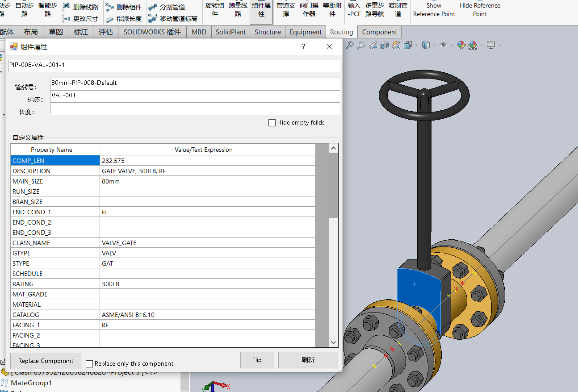Click the 测量线路 (measure route) tool
Viewport: 578px width, 392px height.
tap(238, 9)
